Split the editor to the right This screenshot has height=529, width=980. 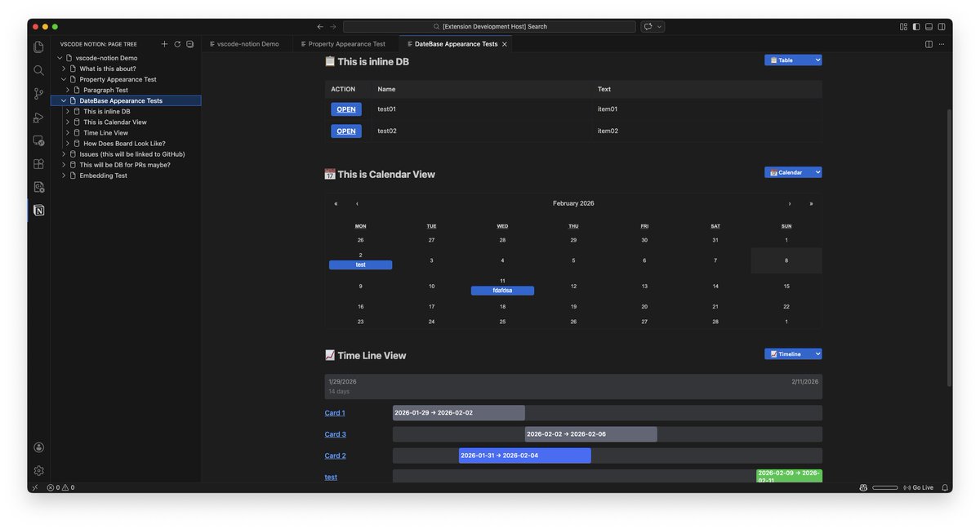[x=929, y=44]
